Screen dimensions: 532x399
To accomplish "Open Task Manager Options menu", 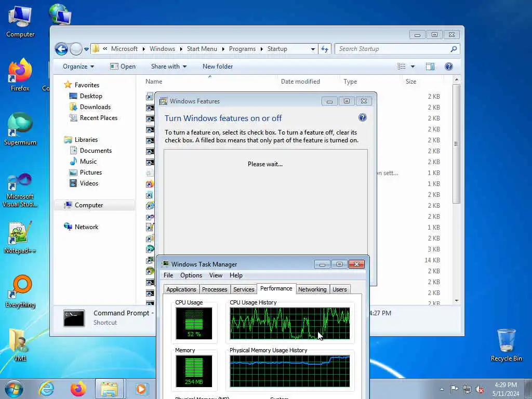I will pos(191,275).
